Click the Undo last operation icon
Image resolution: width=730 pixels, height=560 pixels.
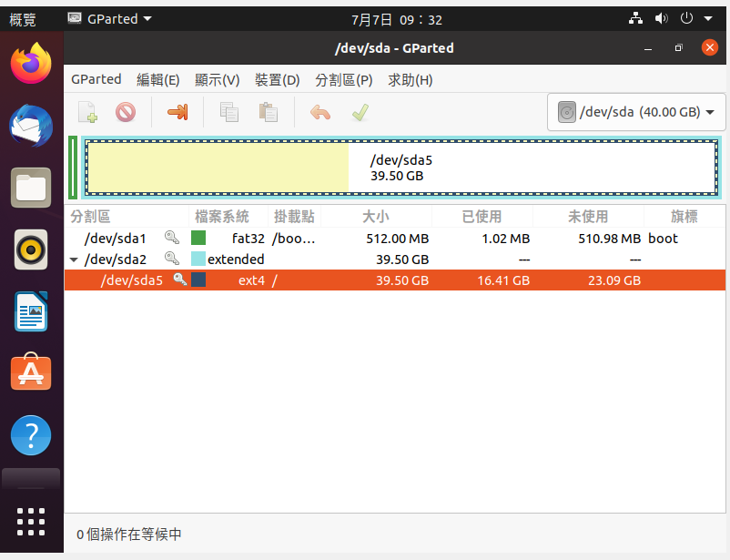(x=320, y=112)
